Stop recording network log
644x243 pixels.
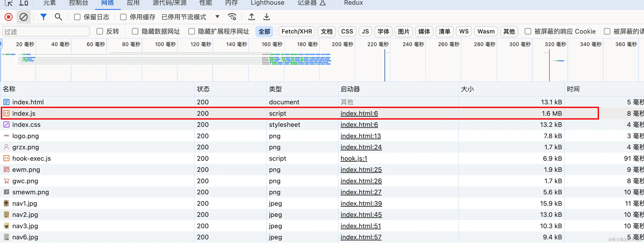click(9, 17)
